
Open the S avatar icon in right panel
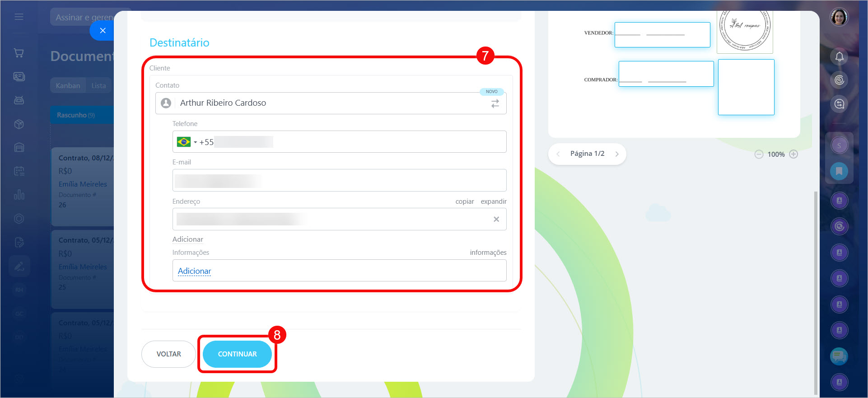tap(839, 145)
